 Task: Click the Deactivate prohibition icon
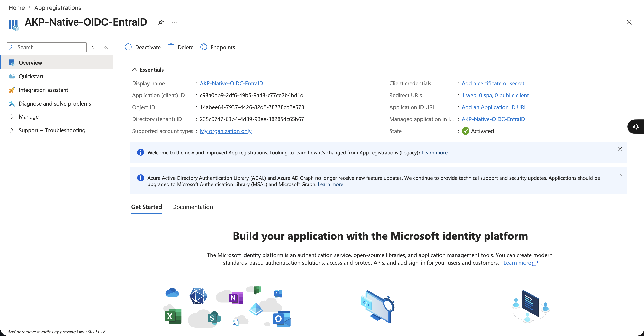pyautogui.click(x=128, y=47)
